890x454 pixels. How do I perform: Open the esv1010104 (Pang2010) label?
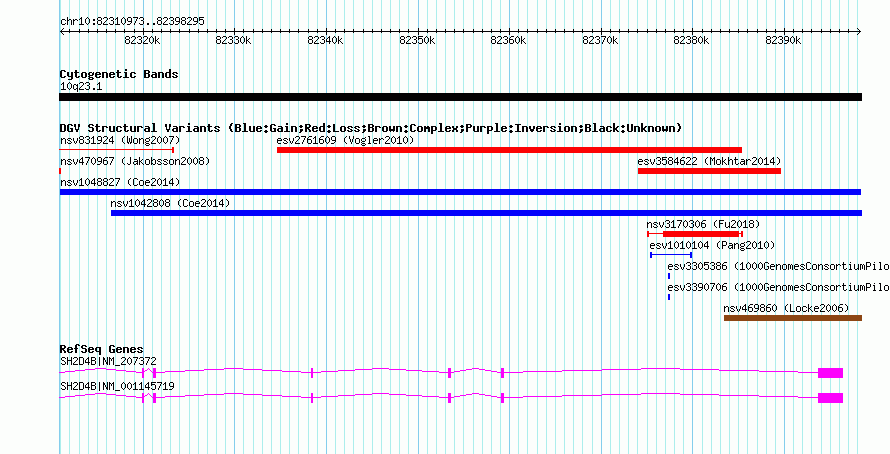712,245
